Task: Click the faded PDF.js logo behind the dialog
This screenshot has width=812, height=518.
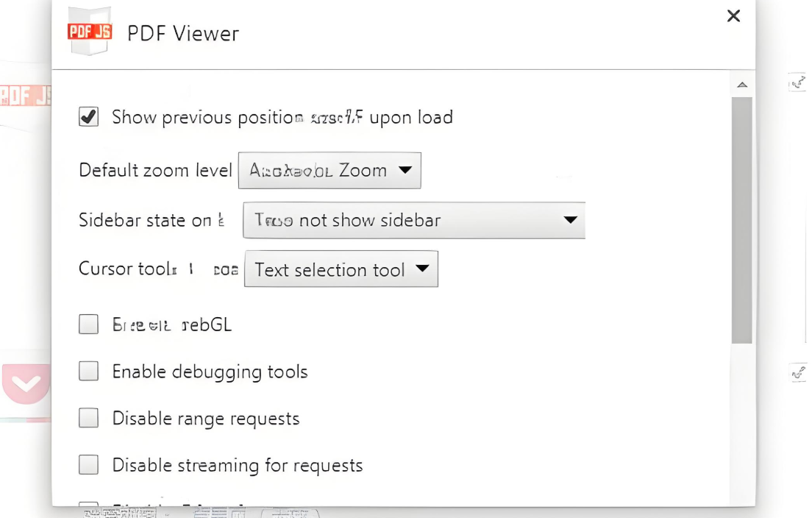Action: click(26, 96)
